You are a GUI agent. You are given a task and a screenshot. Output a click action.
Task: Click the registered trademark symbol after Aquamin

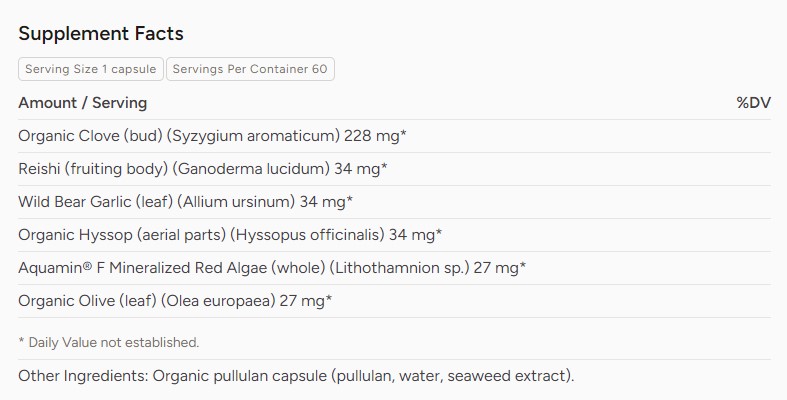pyautogui.click(x=87, y=265)
